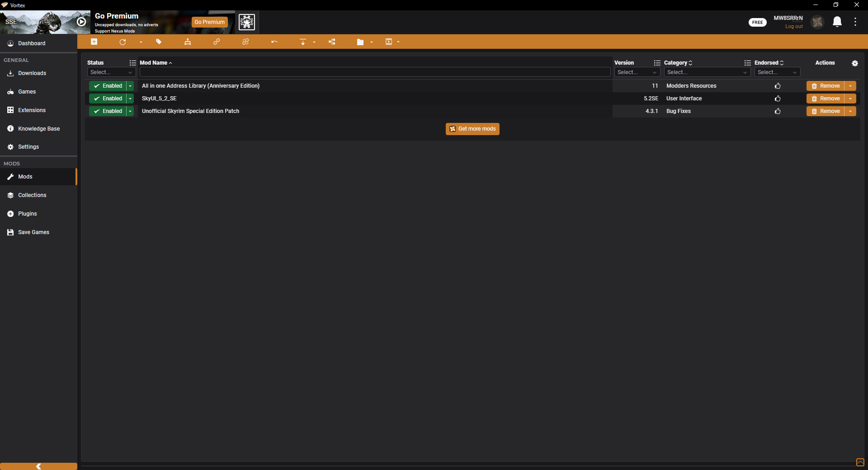Endorse the SkyUI_5_2_SE mod
This screenshot has height=470, width=868.
click(778, 99)
